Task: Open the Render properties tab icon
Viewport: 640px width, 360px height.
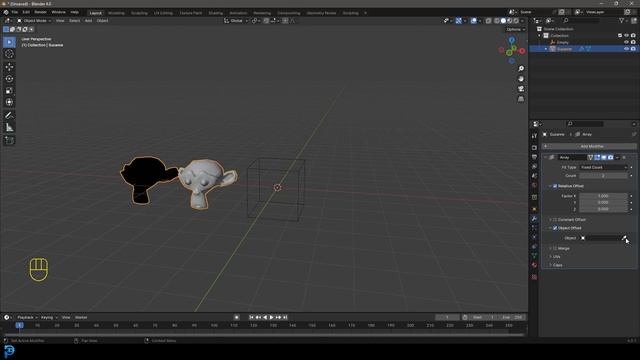Action: pyautogui.click(x=534, y=147)
